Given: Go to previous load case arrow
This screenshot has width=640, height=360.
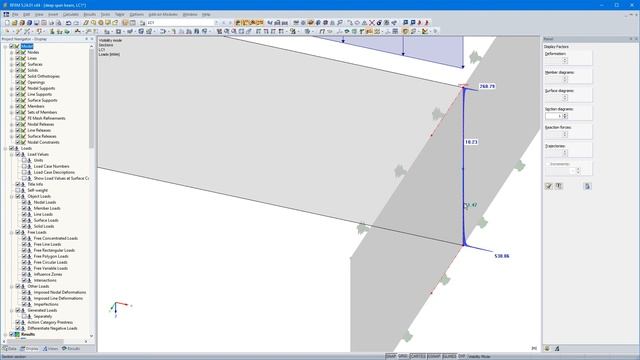Looking at the screenshot, I should 224,23.
